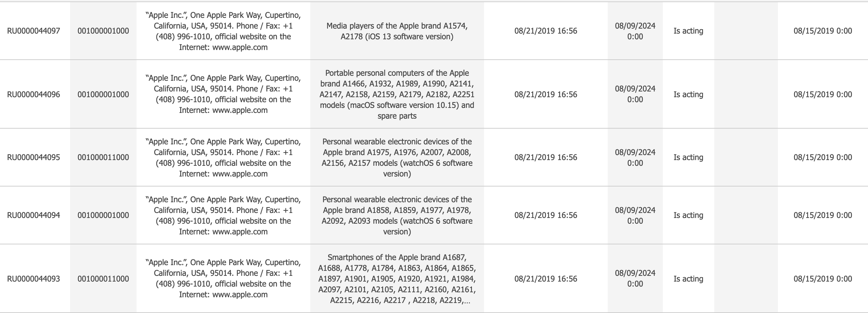Screen dimensions: 868x313
Task: Click Apple Inc. applicant cell for RU0000044094
Action: (223, 215)
